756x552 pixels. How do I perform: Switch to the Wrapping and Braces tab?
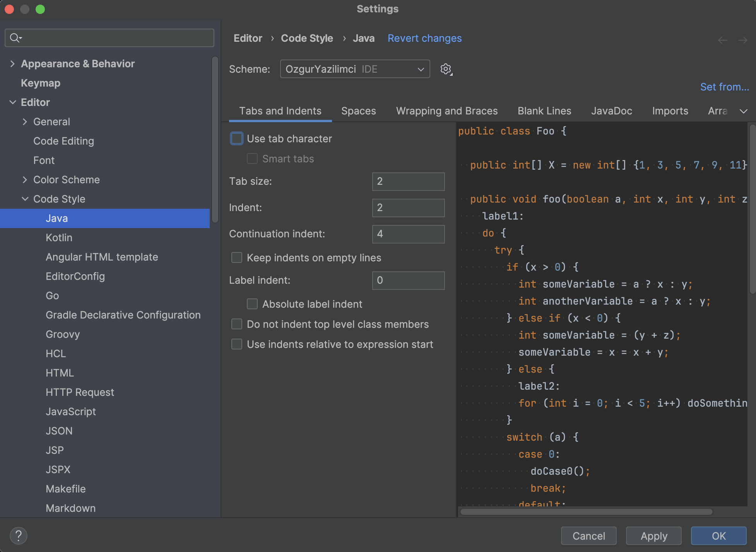click(446, 111)
